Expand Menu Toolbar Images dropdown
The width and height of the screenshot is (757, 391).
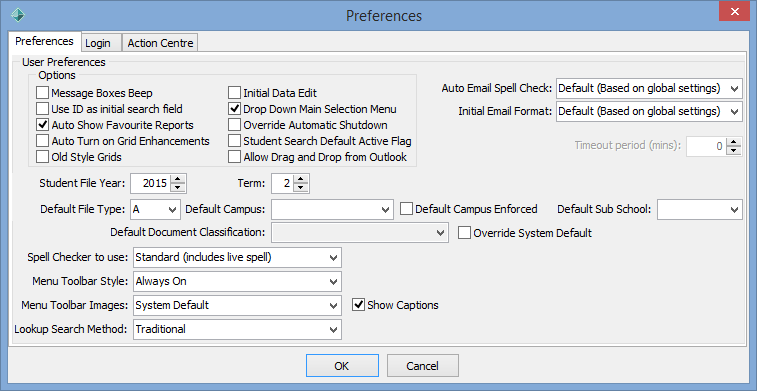237,305
